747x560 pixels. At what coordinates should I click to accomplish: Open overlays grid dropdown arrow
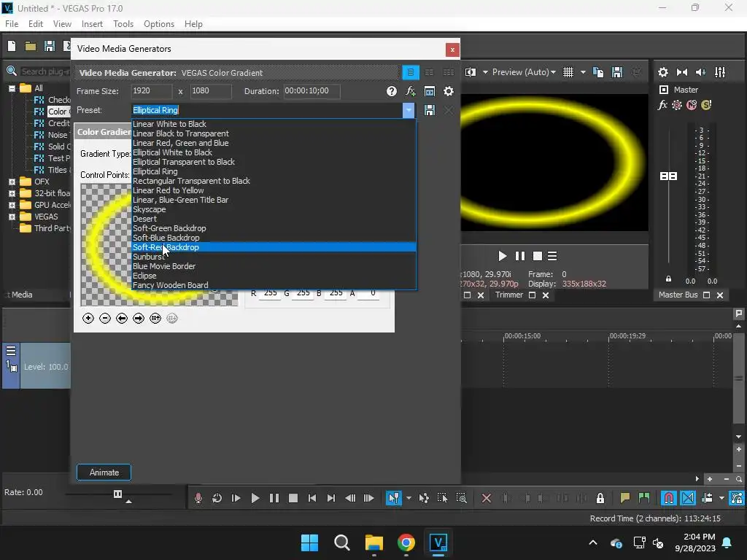click(583, 72)
